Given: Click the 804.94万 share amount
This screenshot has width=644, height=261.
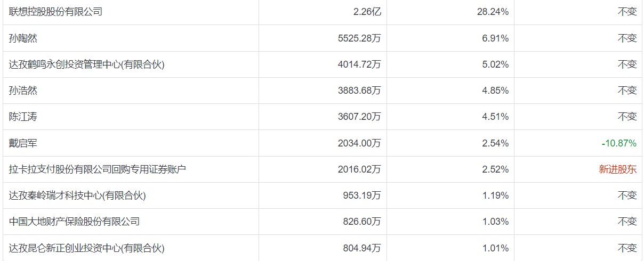Looking at the screenshot, I should 362,248.
